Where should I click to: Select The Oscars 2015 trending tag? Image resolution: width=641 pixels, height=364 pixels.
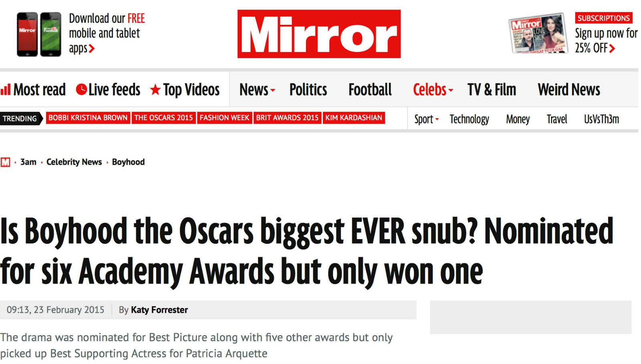click(163, 118)
